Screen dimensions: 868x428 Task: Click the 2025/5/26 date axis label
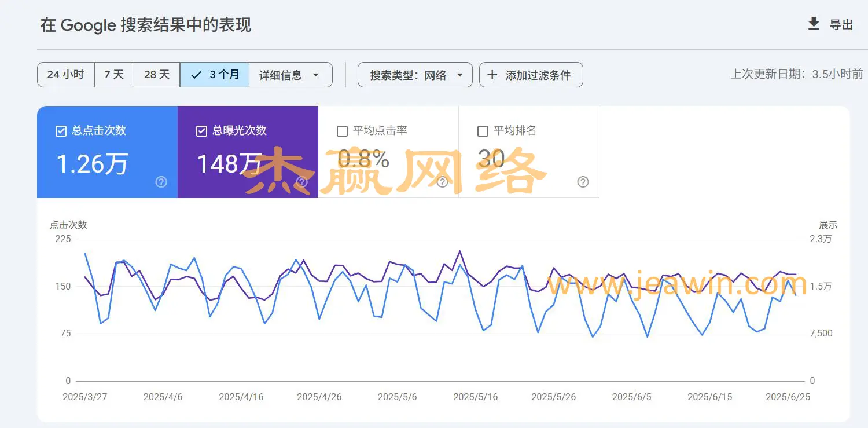(x=554, y=397)
